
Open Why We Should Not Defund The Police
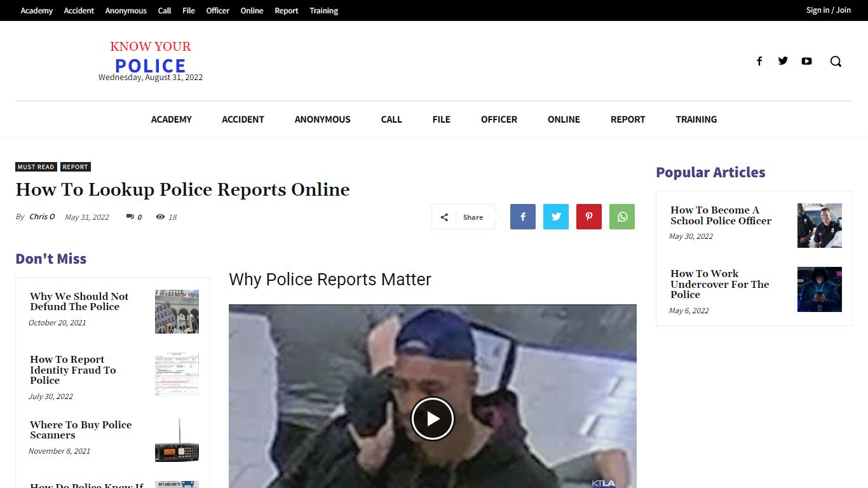click(79, 301)
